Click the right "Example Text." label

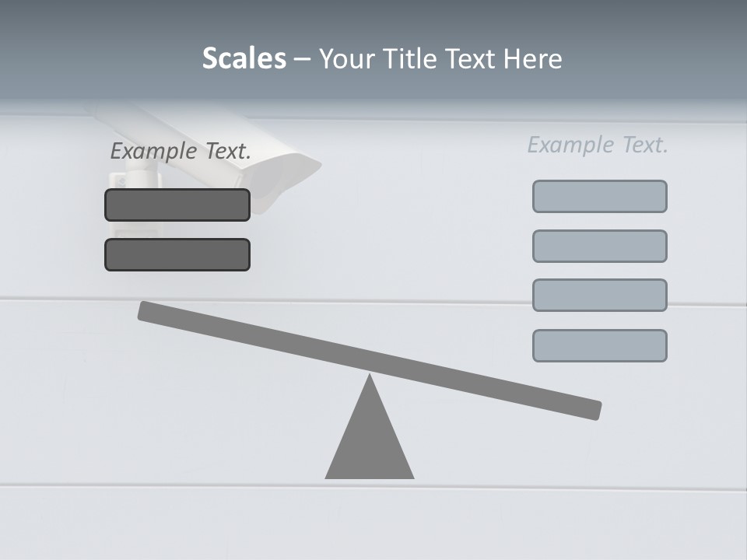598,145
